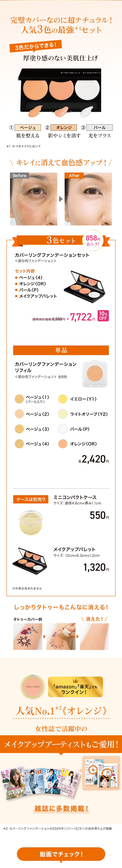
Task: Pick the ライトオリーブ〈Y2〉 swatch
Action: pos(63,414)
